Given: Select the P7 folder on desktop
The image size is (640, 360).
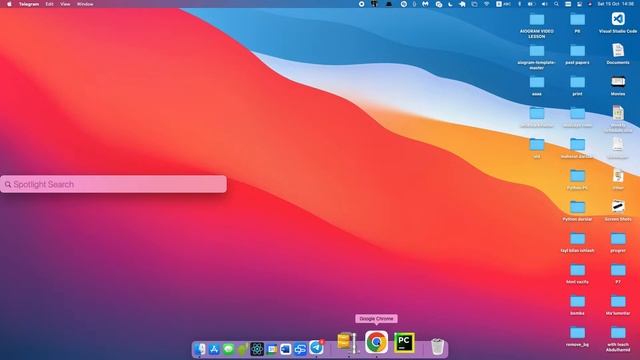Looking at the screenshot, I should tap(618, 273).
